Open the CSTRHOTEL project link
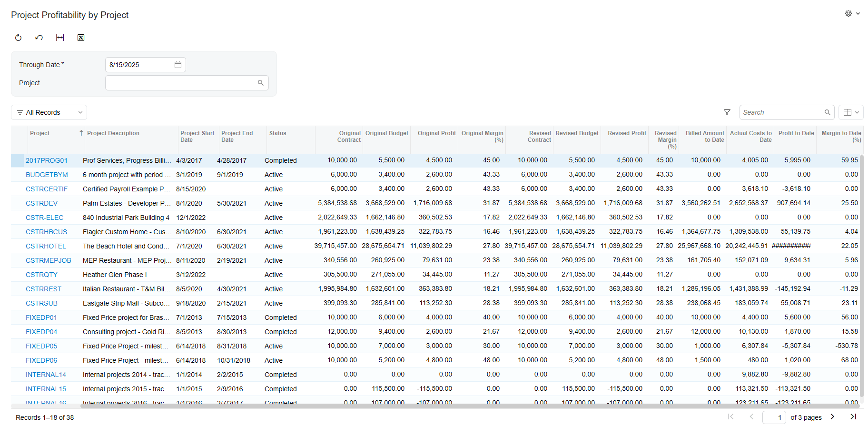The width and height of the screenshot is (868, 426). tap(46, 246)
